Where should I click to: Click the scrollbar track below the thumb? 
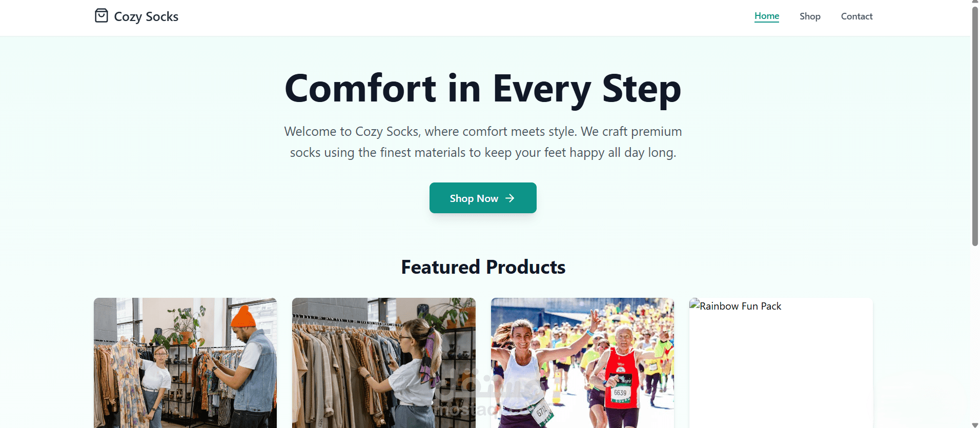(x=975, y=333)
